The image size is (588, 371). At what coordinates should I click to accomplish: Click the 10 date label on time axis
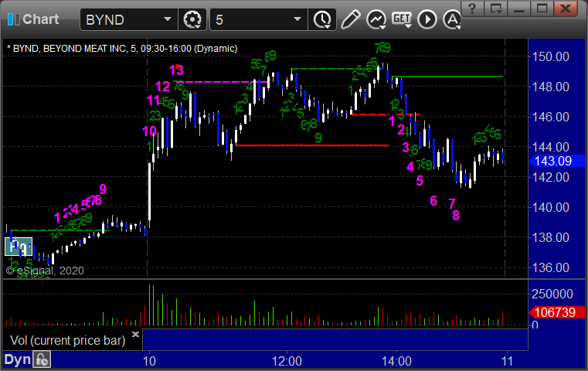(149, 361)
